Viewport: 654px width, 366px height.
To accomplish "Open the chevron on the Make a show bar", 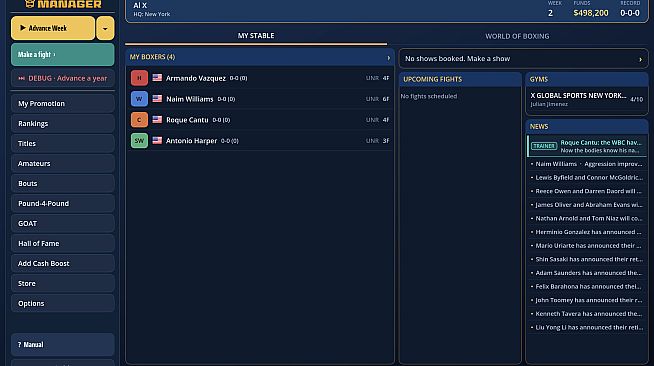I will [640, 60].
